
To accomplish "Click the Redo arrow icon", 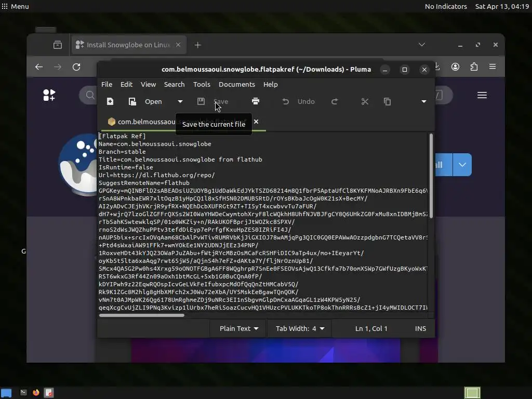I will [x=335, y=101].
